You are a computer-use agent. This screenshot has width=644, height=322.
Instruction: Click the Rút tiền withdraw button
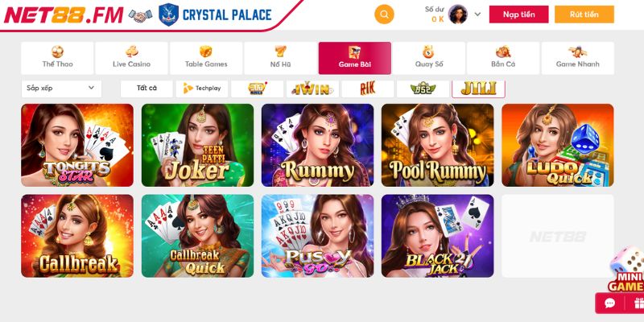[584, 14]
